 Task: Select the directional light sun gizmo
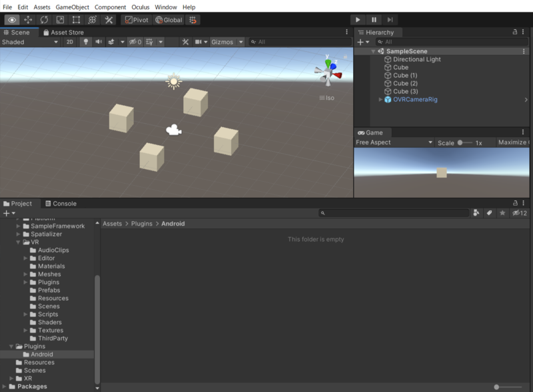pos(174,81)
